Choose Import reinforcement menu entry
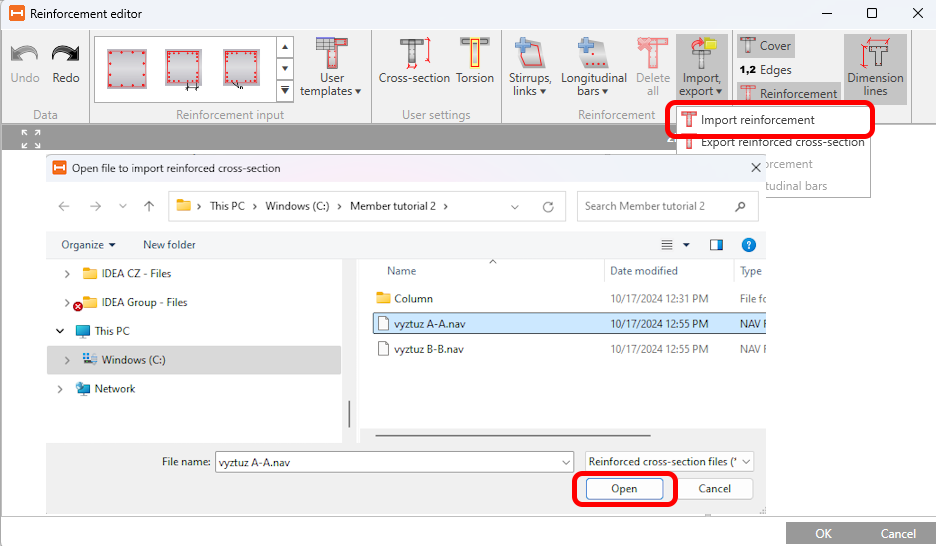Image resolution: width=936 pixels, height=546 pixels. click(x=757, y=120)
